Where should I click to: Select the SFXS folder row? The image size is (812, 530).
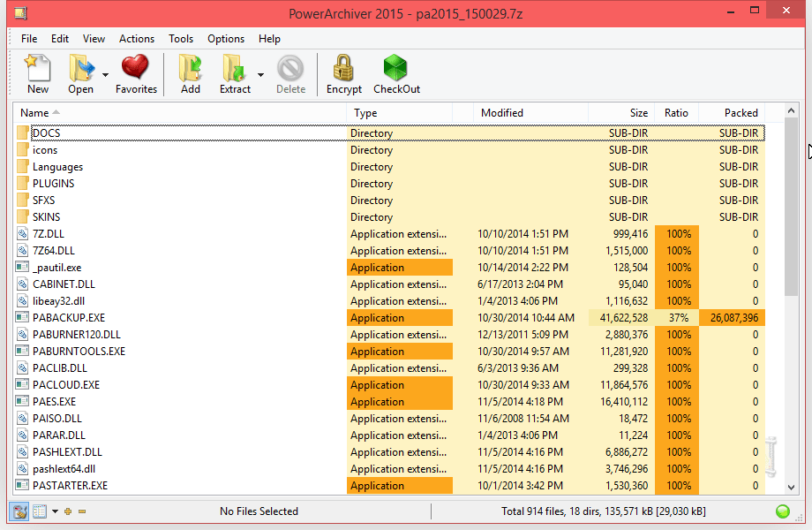click(390, 200)
